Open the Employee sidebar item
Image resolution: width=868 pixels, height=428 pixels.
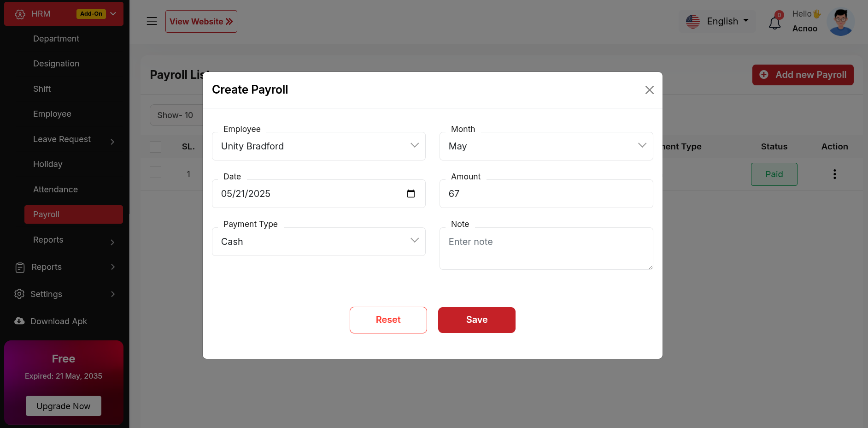(x=52, y=114)
